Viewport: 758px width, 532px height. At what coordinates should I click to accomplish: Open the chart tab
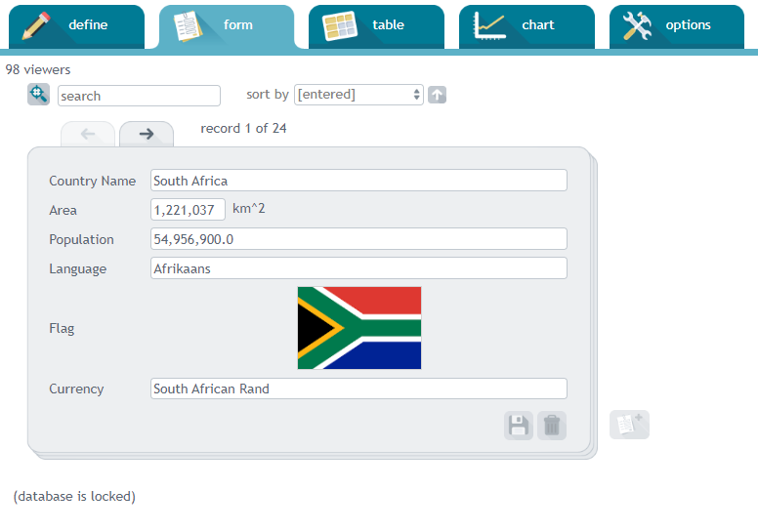526,26
